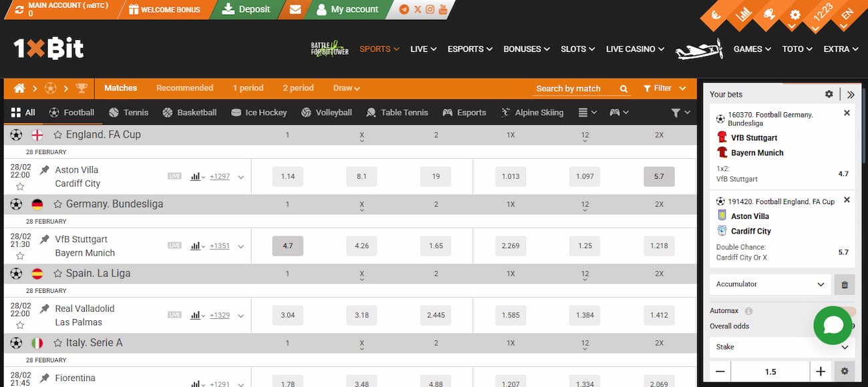Click the airplane crash game icon

coord(699,49)
